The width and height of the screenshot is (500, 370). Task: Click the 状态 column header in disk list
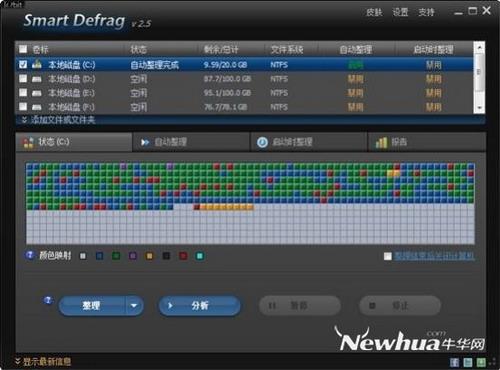click(x=138, y=50)
